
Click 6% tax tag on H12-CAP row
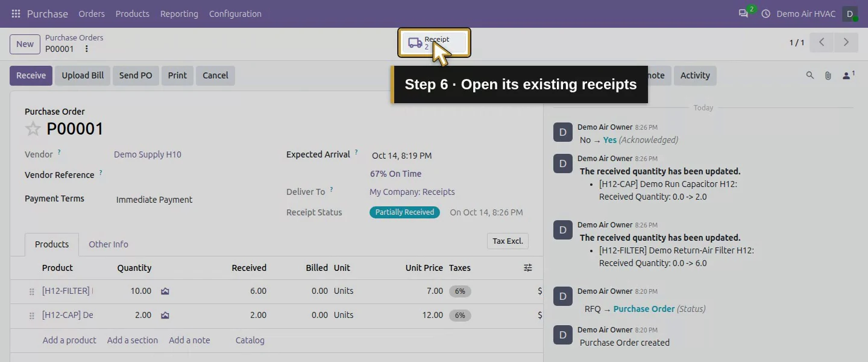click(460, 316)
